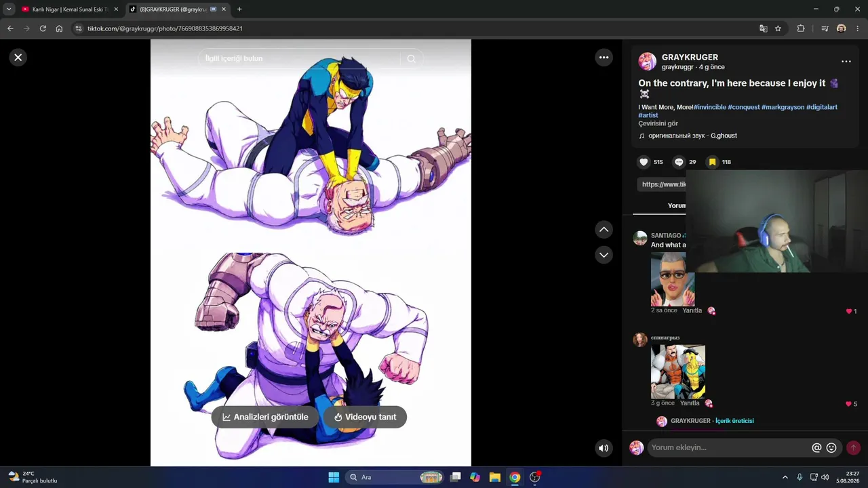Like the post with the heart icon
The height and width of the screenshot is (488, 868).
[644, 162]
